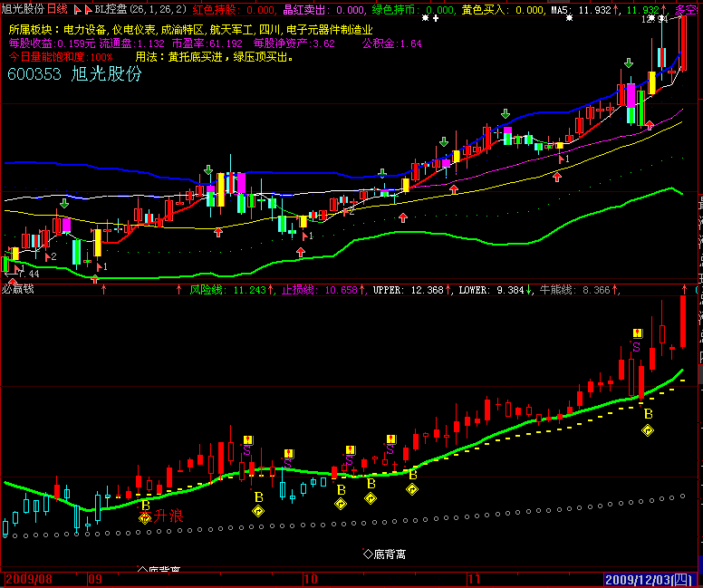The height and width of the screenshot is (588, 703).
Task: Click the 11 month marker on time axis
Action: point(475,580)
